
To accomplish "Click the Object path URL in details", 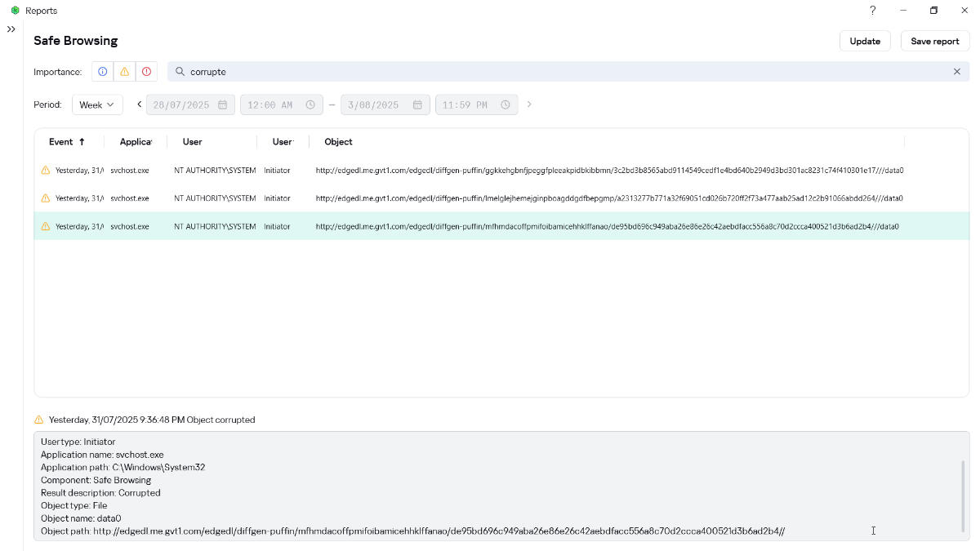I will pos(439,531).
